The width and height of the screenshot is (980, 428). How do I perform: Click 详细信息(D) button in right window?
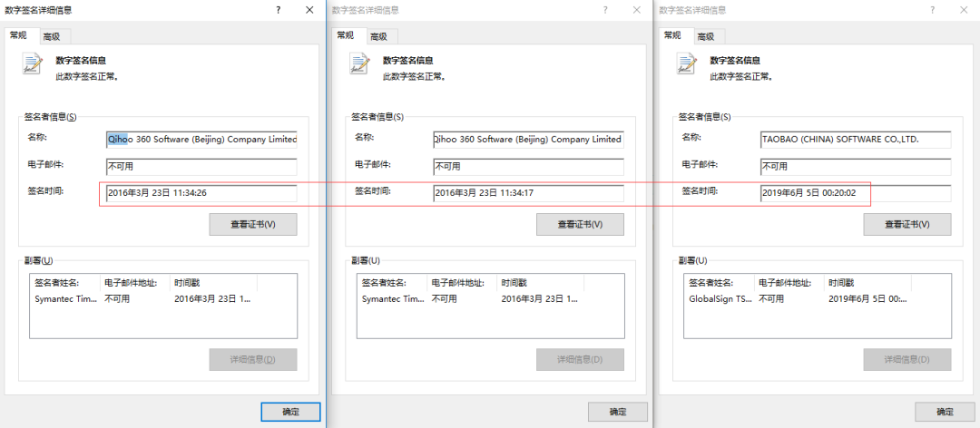point(907,360)
